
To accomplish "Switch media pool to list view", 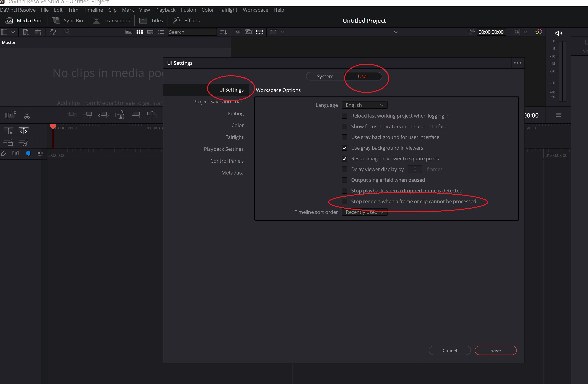I will tap(161, 32).
